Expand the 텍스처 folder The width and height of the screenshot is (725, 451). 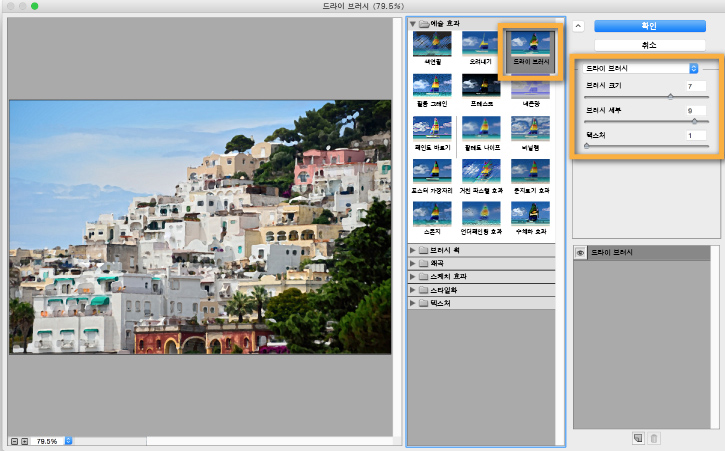click(x=412, y=303)
